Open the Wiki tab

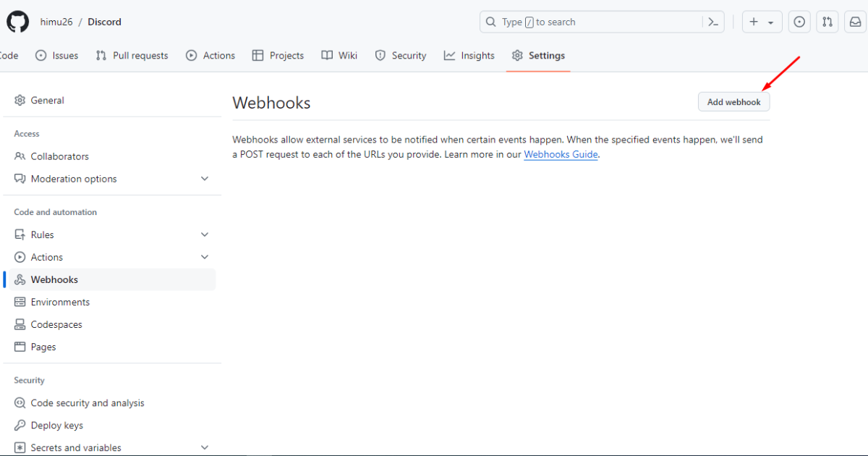click(x=339, y=56)
